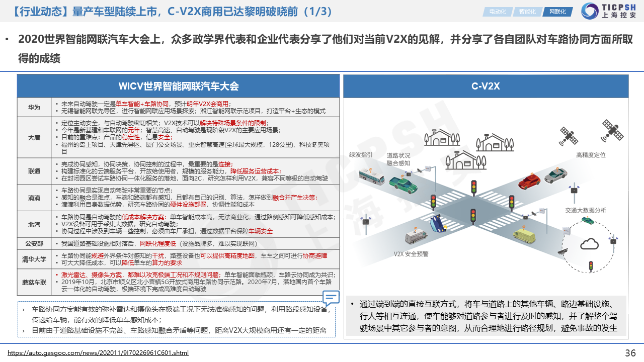Select the green pickup truck icon
The width and height of the screenshot is (644, 362).
pyautogui.click(x=403, y=184)
